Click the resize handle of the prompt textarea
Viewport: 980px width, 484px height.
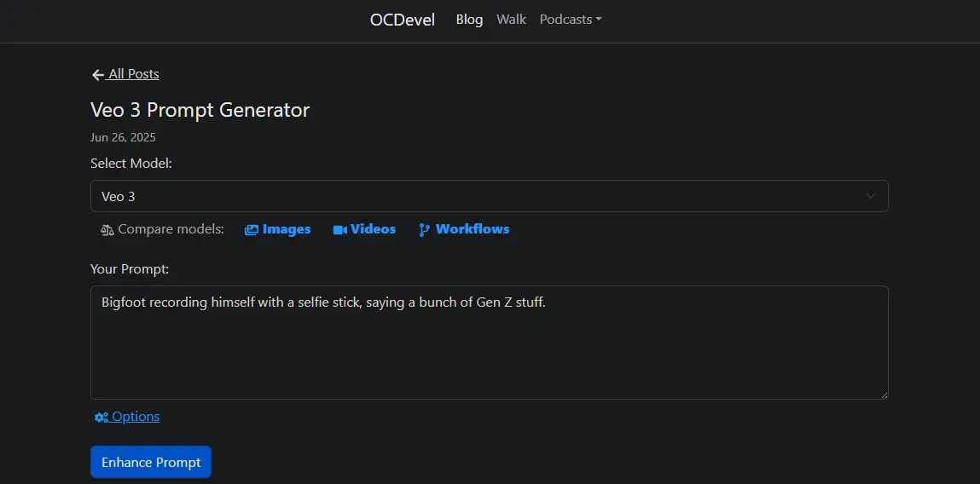pos(884,395)
